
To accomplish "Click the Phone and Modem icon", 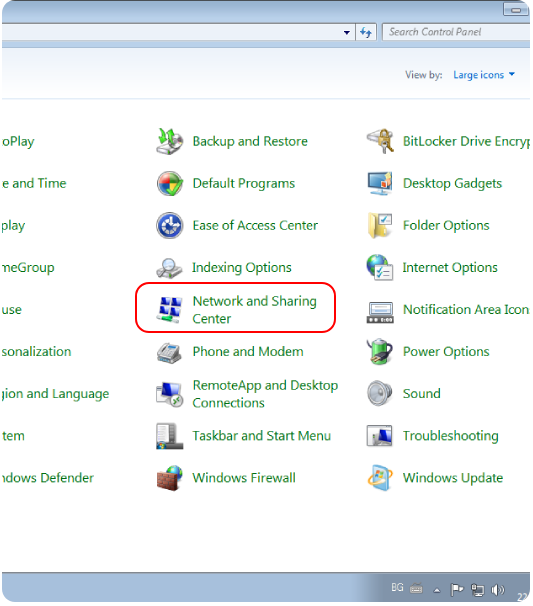I will point(169,352).
